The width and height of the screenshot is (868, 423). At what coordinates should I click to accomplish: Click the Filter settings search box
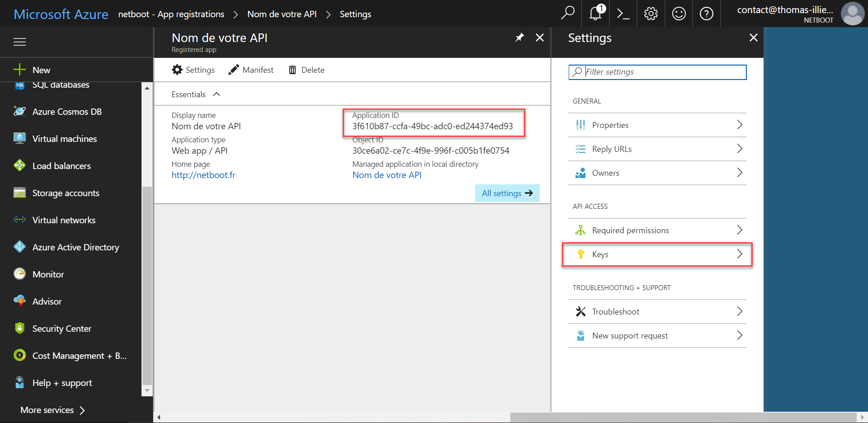[657, 72]
